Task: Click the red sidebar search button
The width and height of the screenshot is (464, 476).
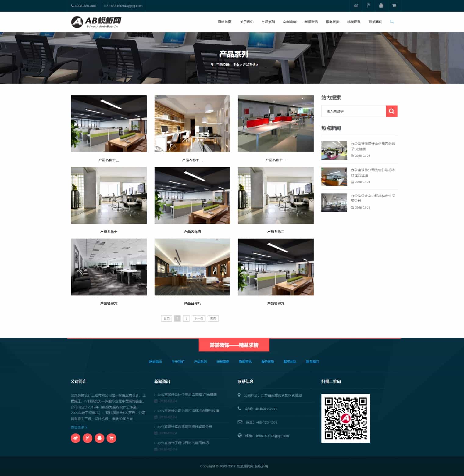Action: [x=392, y=111]
